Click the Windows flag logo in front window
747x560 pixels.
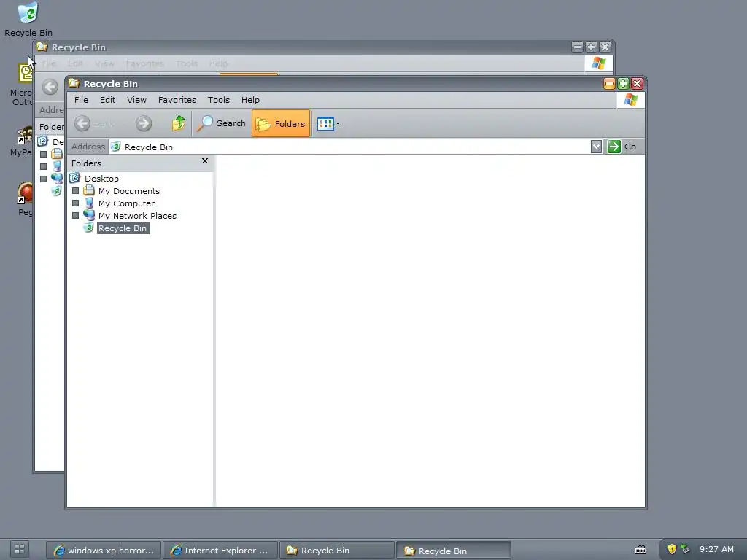[x=630, y=100]
